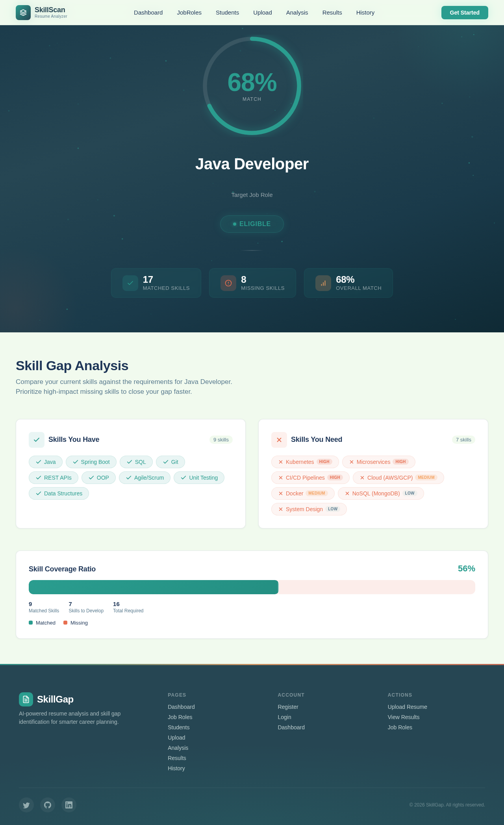
Task: Open Upload in the top navigation
Action: [263, 13]
